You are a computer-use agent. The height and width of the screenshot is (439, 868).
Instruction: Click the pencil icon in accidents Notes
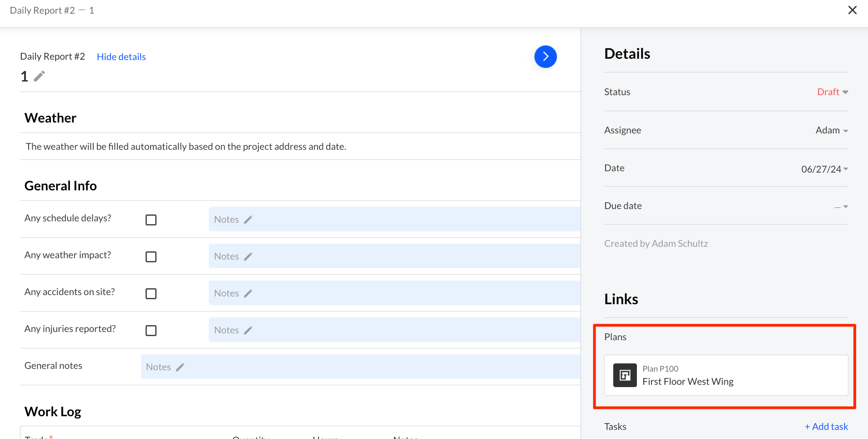248,293
